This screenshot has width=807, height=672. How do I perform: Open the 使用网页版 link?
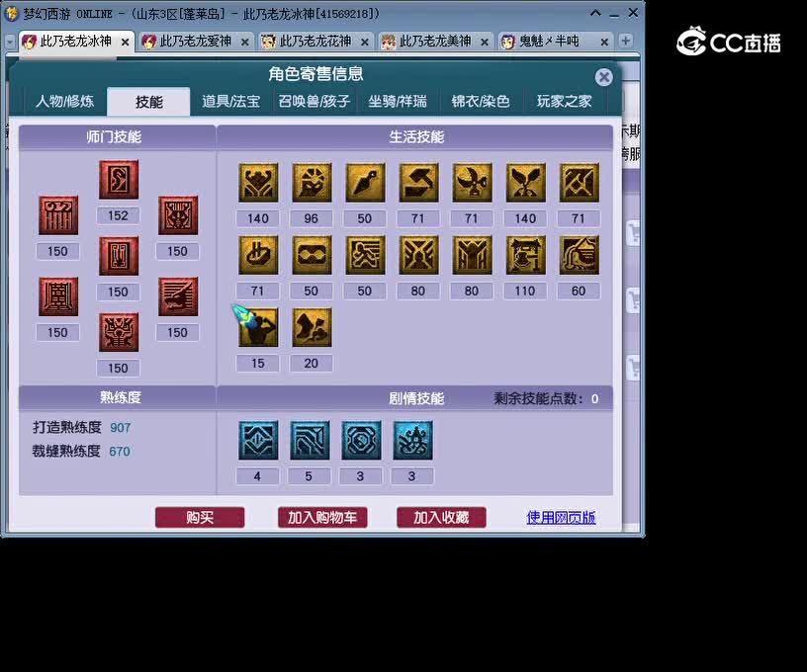(561, 517)
